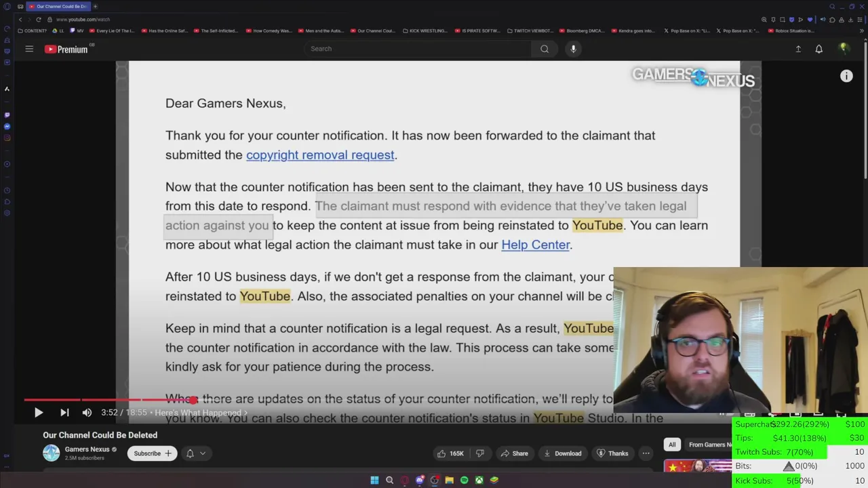Skip to the next video
The width and height of the screenshot is (868, 488).
click(64, 412)
